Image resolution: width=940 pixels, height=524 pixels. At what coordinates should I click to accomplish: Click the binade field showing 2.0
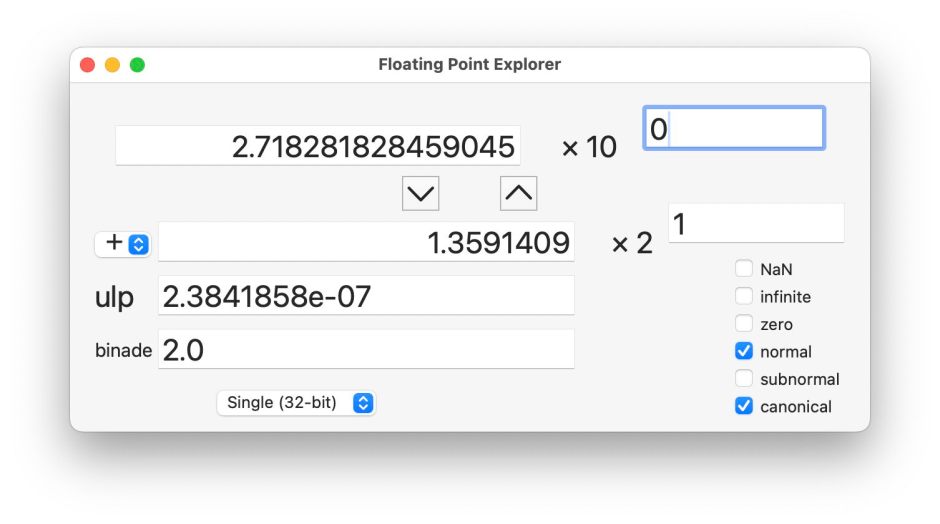click(x=366, y=350)
